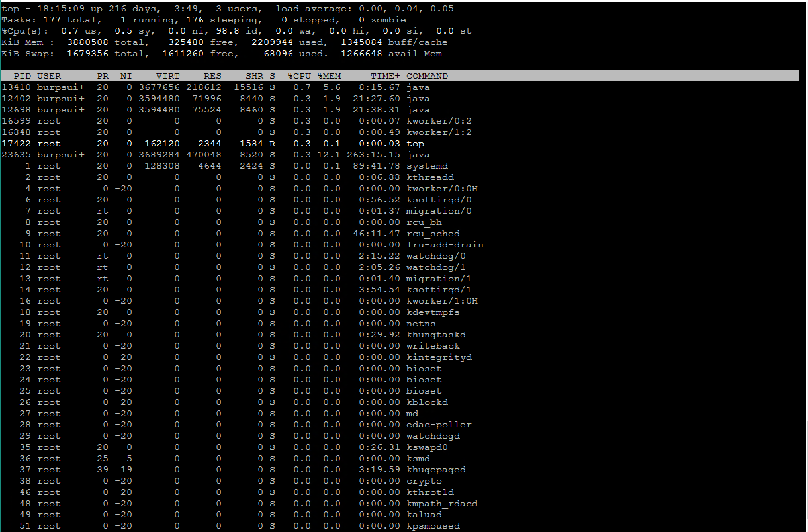Select the COMMAND column header
The image size is (808, 532).
427,76
